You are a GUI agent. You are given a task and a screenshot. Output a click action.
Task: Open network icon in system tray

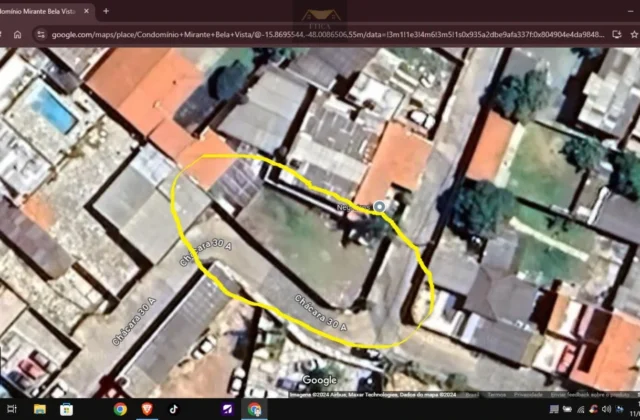click(581, 409)
